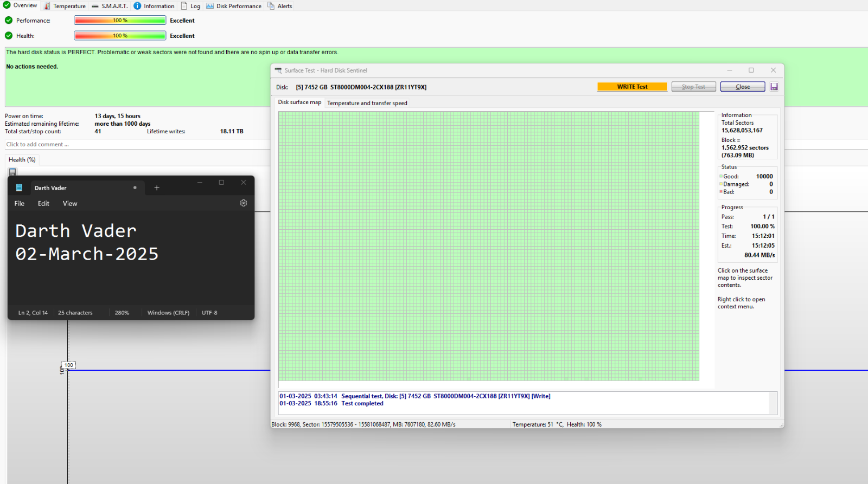Open the View menu in Notepad
868x484 pixels.
tap(70, 204)
